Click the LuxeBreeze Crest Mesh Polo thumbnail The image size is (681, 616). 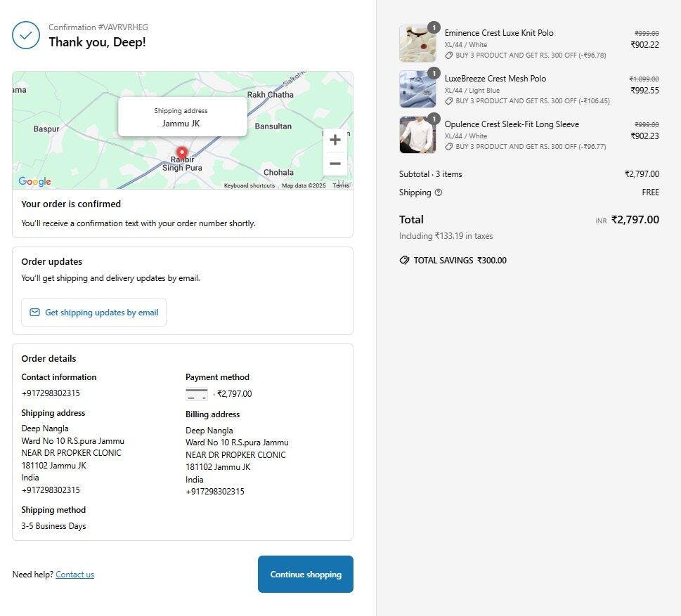(x=417, y=89)
